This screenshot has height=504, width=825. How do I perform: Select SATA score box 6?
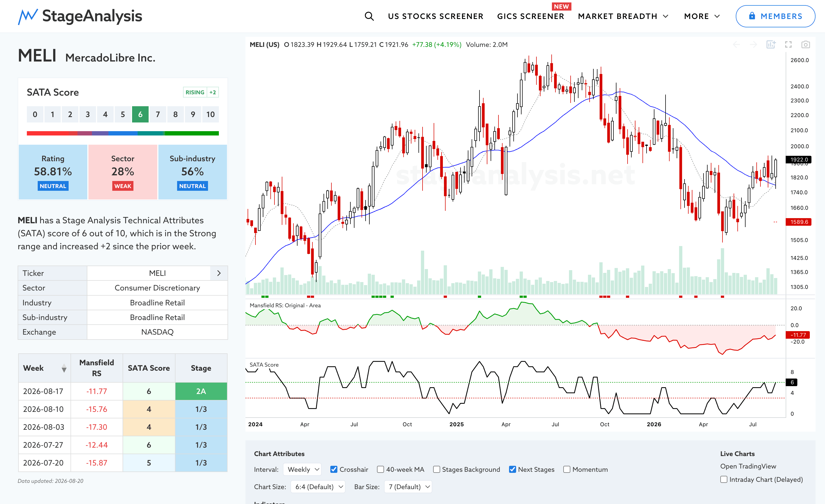(x=140, y=114)
